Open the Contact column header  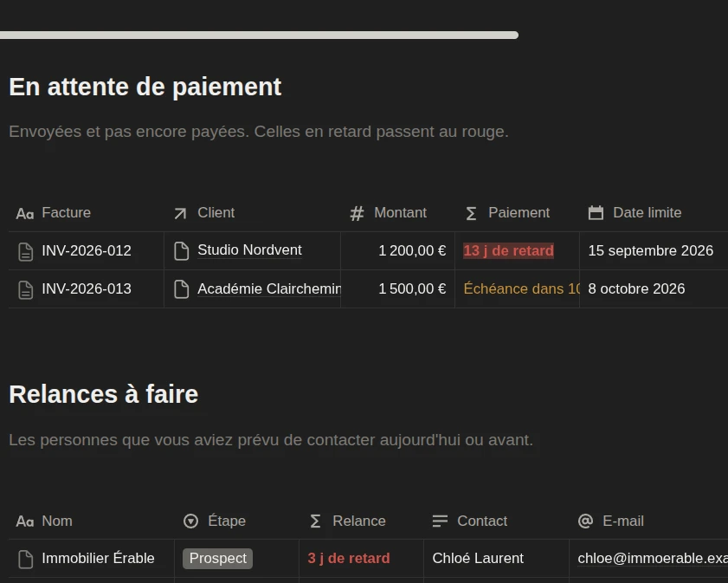[x=496, y=521]
